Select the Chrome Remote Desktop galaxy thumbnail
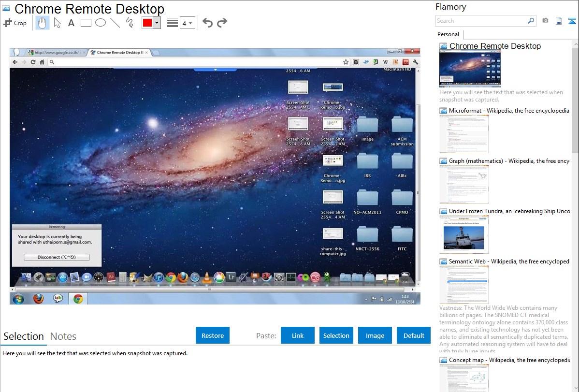The image size is (579, 392). coord(470,69)
